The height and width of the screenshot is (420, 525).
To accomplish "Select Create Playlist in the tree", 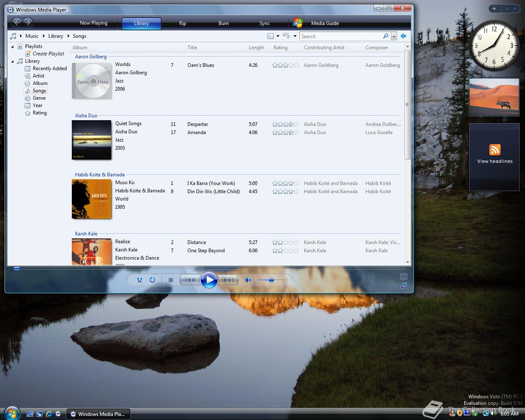I will (48, 54).
